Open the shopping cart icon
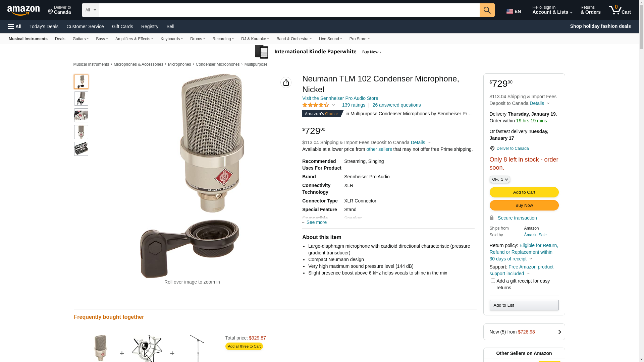 619,10
